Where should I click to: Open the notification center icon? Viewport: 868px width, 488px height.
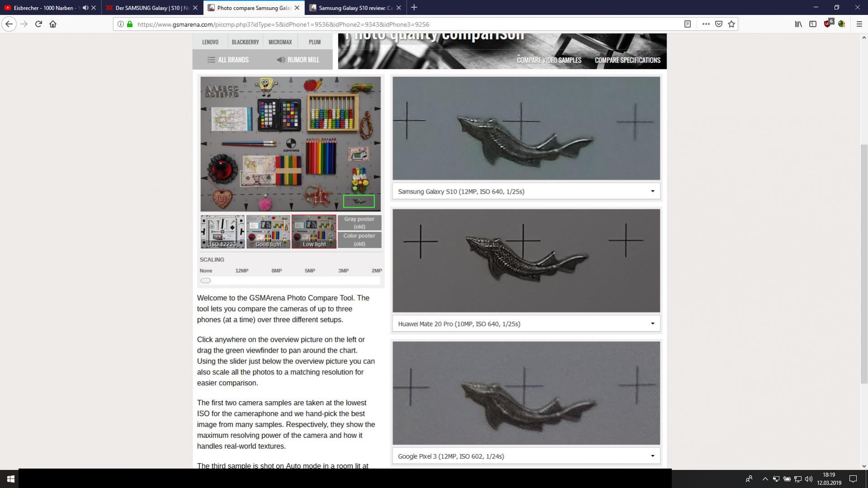(853, 479)
